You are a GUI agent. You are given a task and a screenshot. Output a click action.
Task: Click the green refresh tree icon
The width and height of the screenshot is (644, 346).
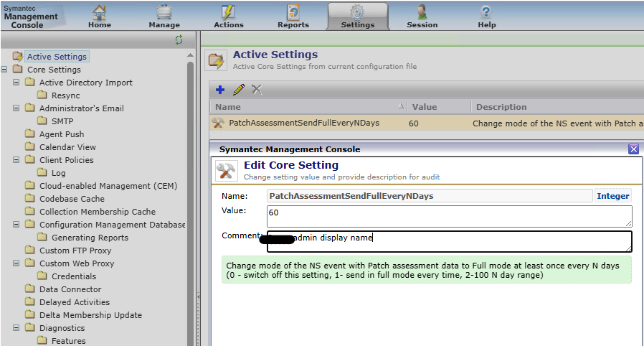point(179,40)
